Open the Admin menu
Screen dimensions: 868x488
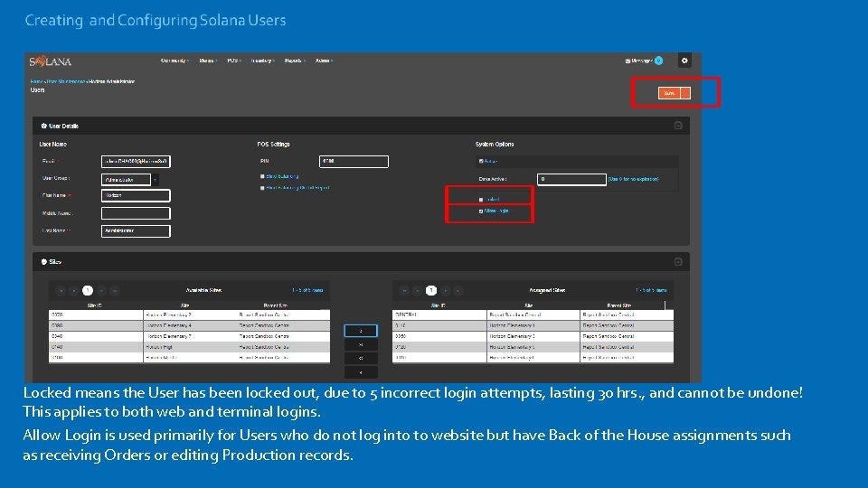[324, 61]
